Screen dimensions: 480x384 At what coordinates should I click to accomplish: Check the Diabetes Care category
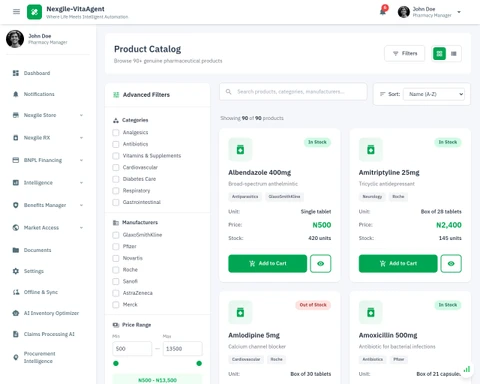(x=116, y=179)
